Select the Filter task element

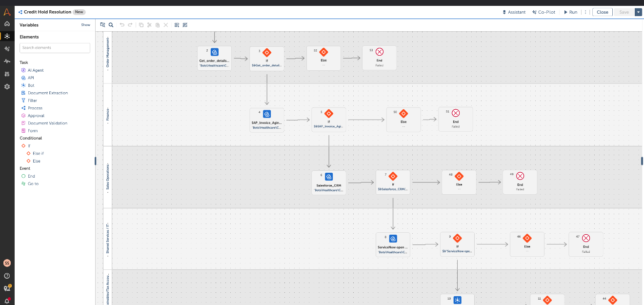[29, 101]
